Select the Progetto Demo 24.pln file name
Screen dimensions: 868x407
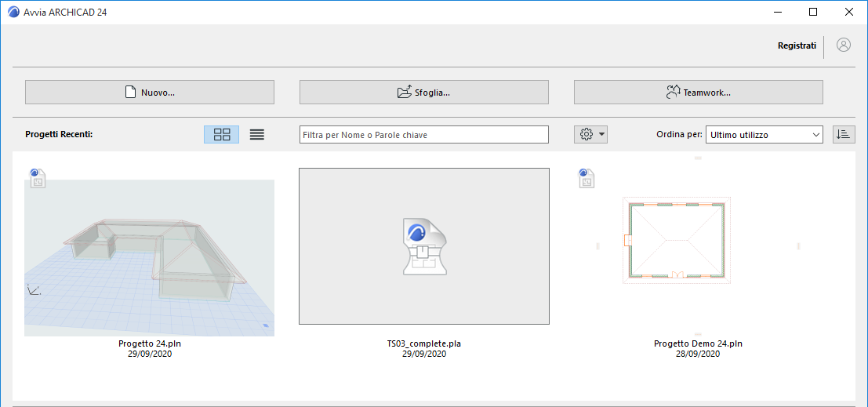click(x=698, y=344)
